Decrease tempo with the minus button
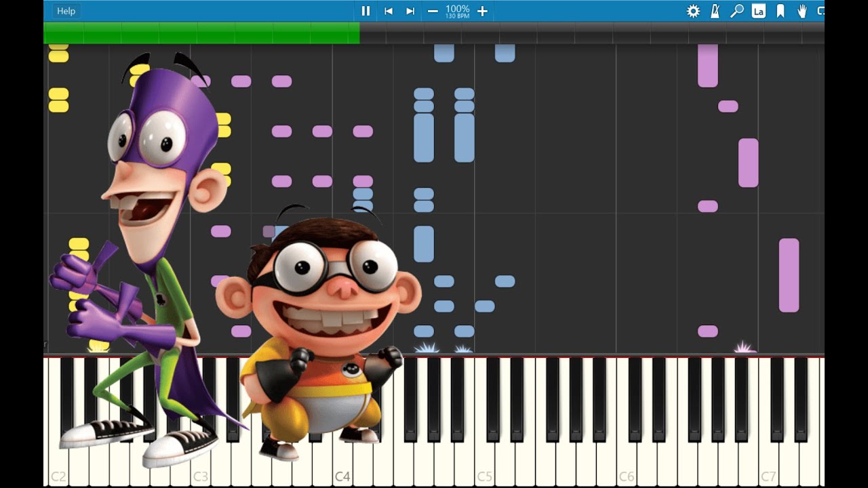 [433, 11]
